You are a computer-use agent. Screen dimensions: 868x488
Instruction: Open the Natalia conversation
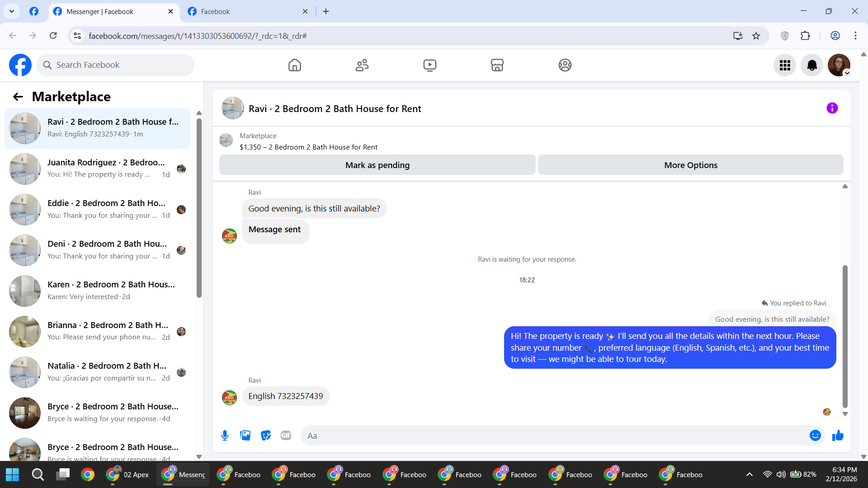pyautogui.click(x=97, y=372)
